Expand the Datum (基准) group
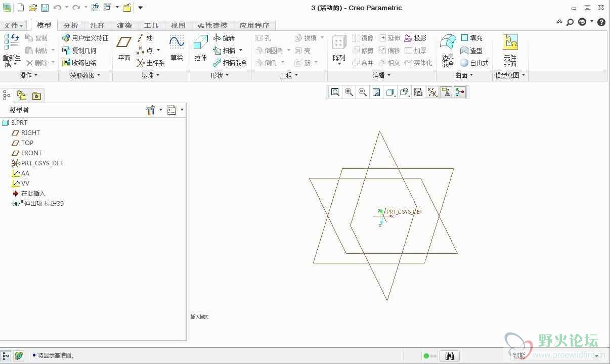Viewport: 610px width, 364px height. coord(150,75)
